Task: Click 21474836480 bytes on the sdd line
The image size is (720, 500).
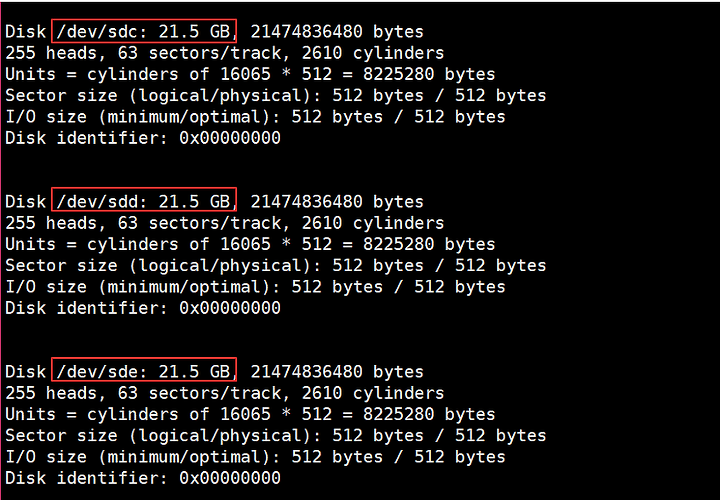Action: pyautogui.click(x=337, y=202)
